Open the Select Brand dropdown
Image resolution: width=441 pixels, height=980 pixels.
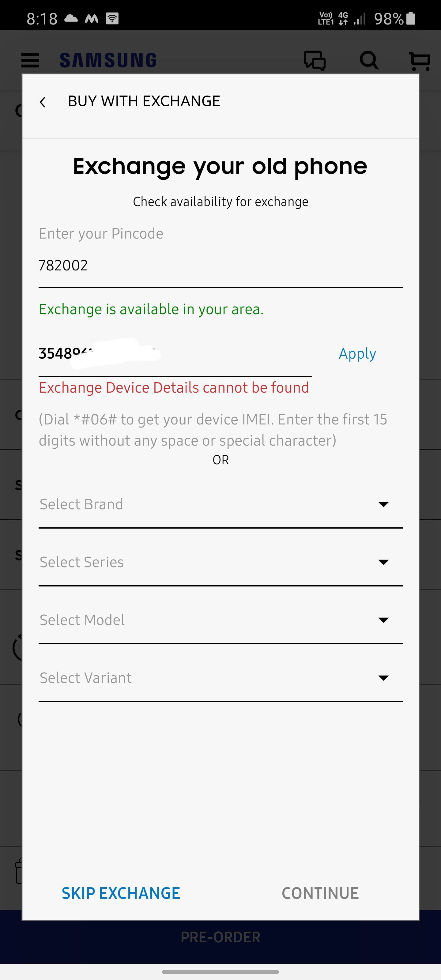pyautogui.click(x=221, y=504)
